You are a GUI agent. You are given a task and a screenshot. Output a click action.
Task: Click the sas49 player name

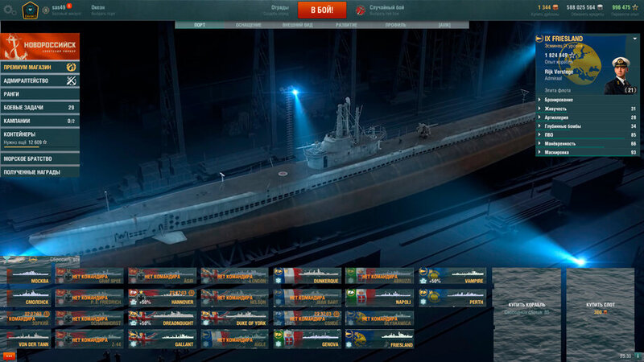tap(59, 7)
